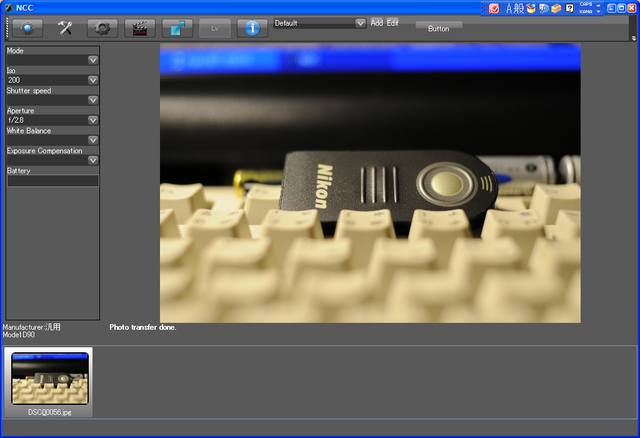640x438 pixels.
Task: Click the 'Shutter speed' label
Action: click(x=29, y=91)
